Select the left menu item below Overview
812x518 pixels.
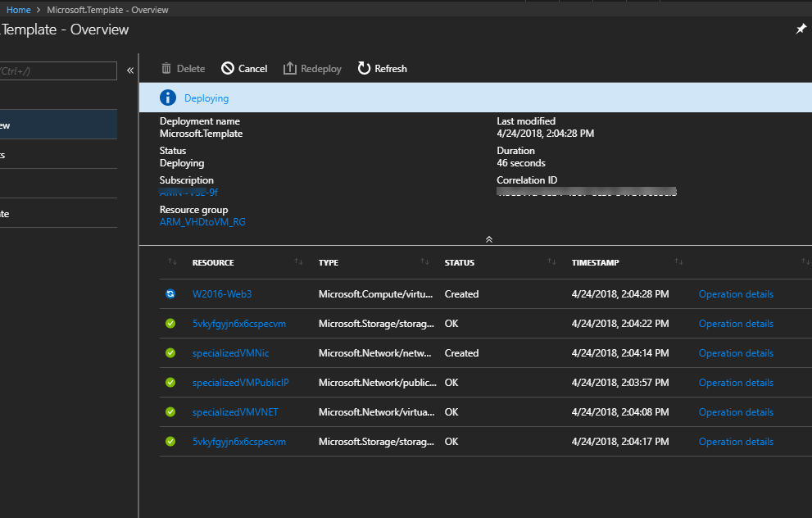tap(58, 154)
